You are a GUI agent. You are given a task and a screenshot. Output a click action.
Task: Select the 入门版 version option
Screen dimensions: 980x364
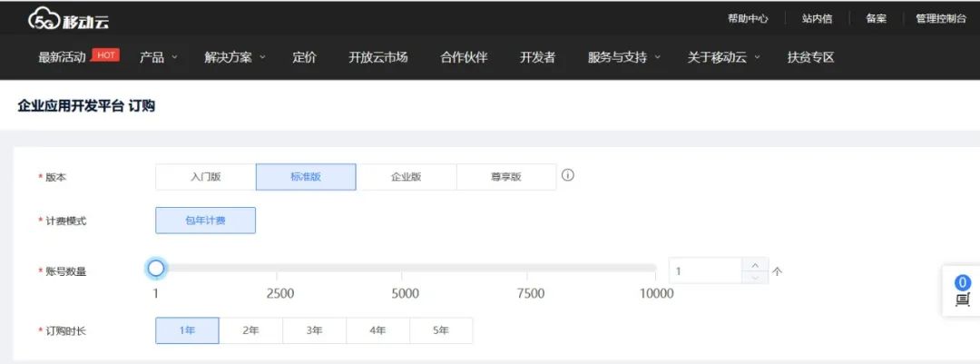(206, 177)
